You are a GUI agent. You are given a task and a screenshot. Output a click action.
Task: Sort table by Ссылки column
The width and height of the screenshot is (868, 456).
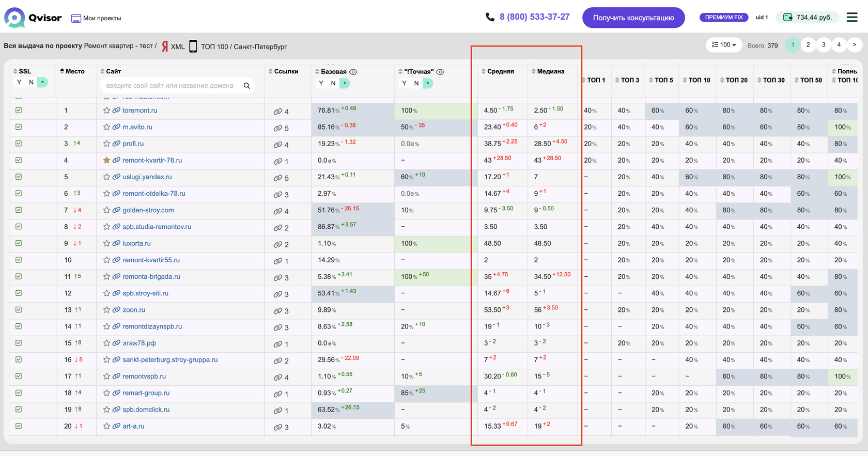pyautogui.click(x=283, y=71)
